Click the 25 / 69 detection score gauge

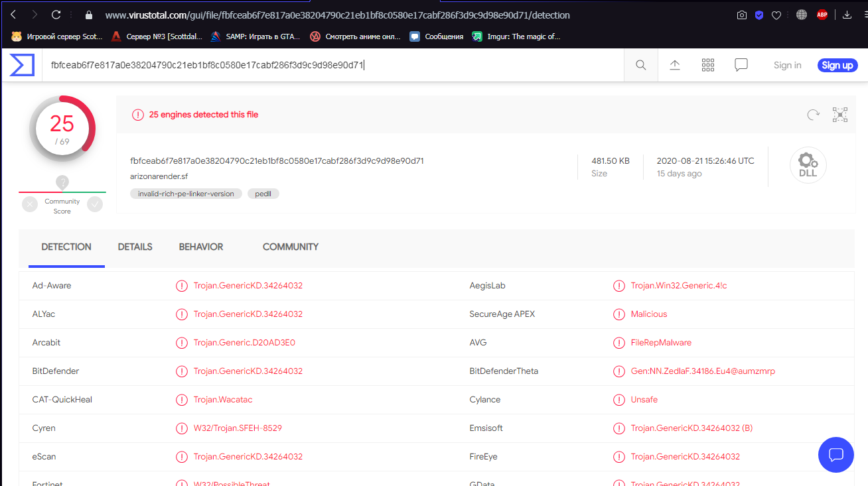62,129
